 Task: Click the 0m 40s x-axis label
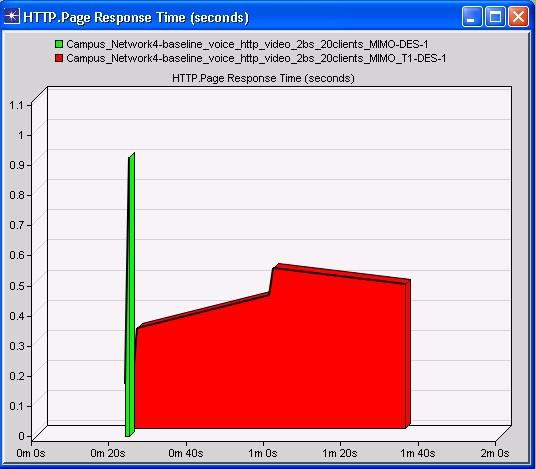186,453
